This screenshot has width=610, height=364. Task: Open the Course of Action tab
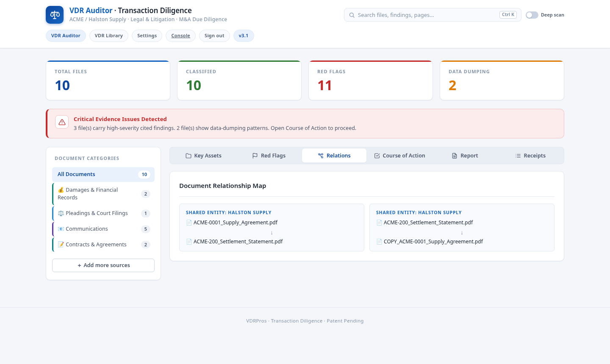pyautogui.click(x=399, y=156)
